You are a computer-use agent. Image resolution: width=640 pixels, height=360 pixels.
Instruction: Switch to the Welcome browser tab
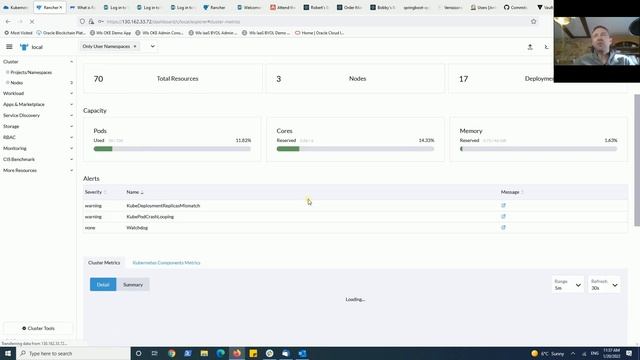[249, 7]
